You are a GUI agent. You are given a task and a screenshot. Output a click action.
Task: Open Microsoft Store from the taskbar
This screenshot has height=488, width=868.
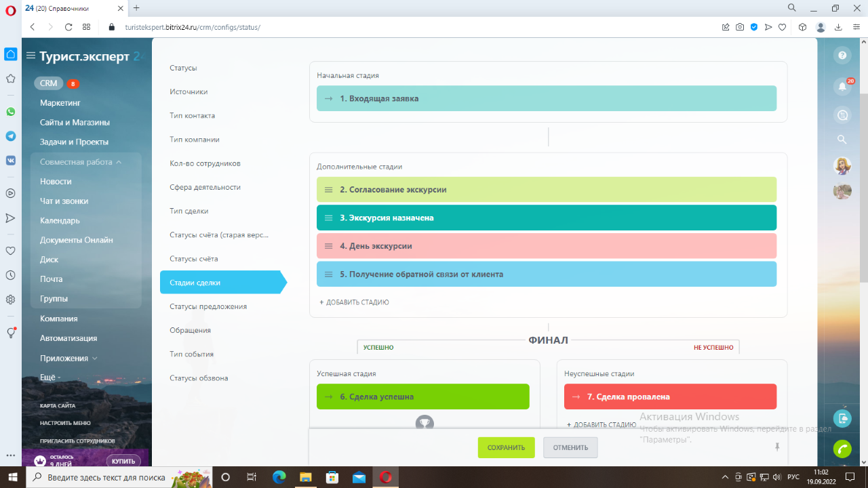[332, 477]
